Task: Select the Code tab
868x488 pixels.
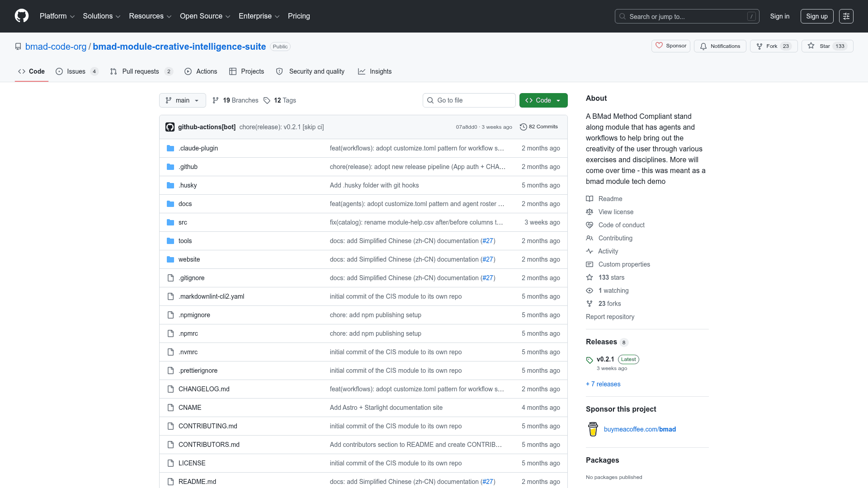Action: [x=32, y=71]
